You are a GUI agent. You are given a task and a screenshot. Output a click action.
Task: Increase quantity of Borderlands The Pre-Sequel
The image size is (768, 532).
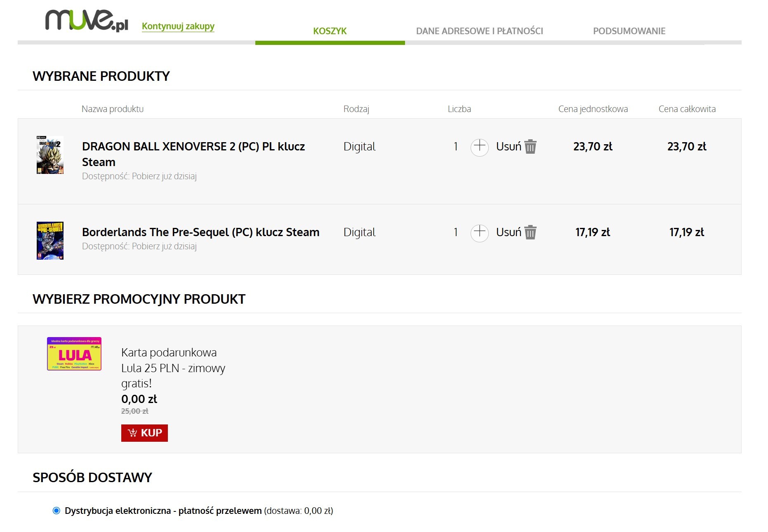point(479,232)
